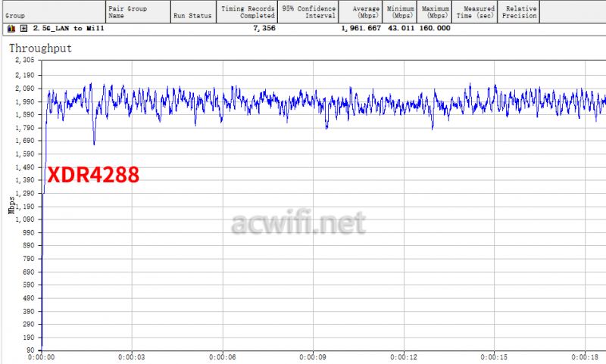606x364 pixels.
Task: Click the 2,305 y-axis label
Action: coord(25,60)
